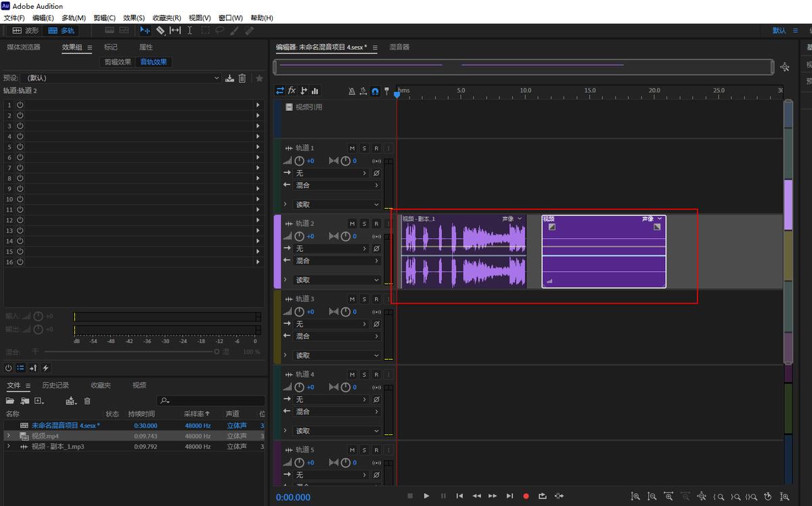812x506 pixels.
Task: Toggle snapping with the magnet icon
Action: [x=375, y=91]
